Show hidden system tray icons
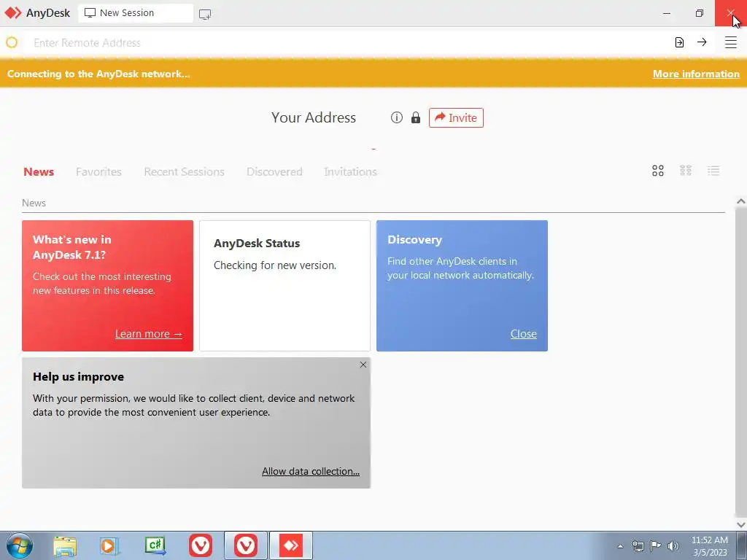Viewport: 747px width, 560px height. coord(620,546)
